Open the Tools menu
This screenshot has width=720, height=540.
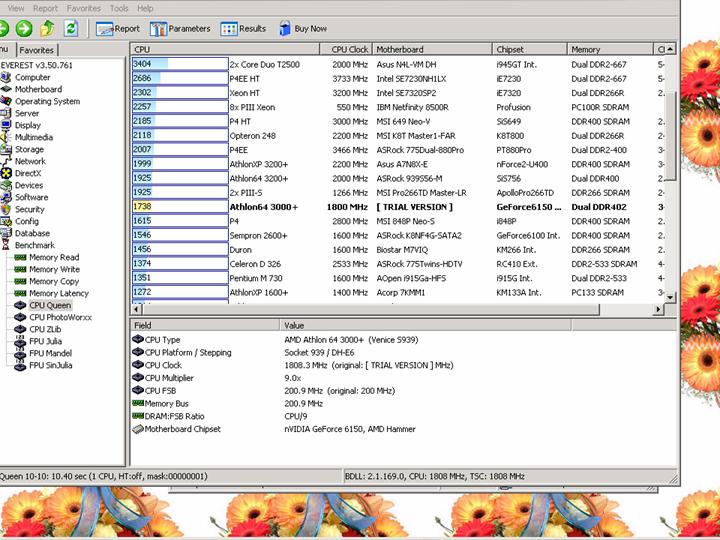point(119,8)
